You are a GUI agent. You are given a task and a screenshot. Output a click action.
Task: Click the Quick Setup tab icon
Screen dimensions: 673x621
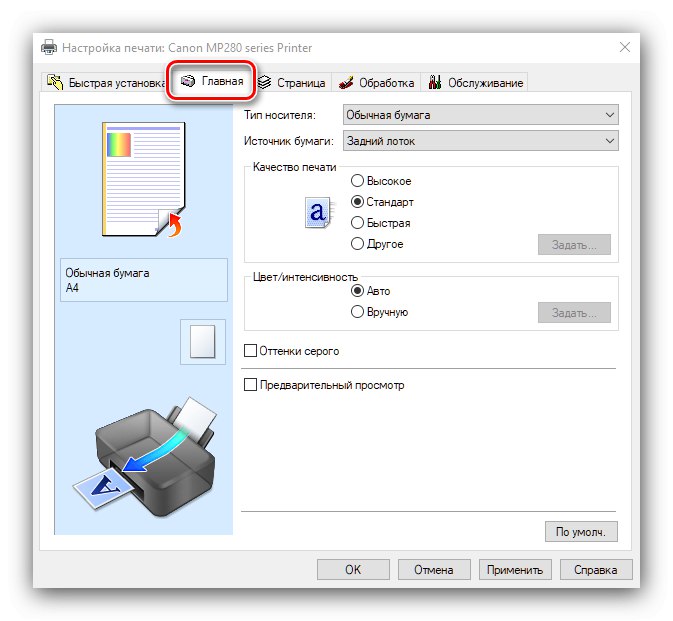click(55, 82)
